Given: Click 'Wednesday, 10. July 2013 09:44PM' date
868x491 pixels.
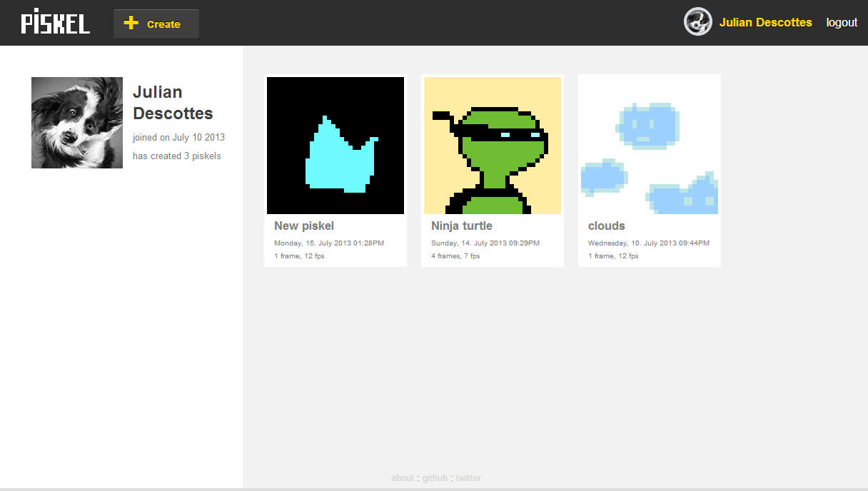Looking at the screenshot, I should [649, 243].
